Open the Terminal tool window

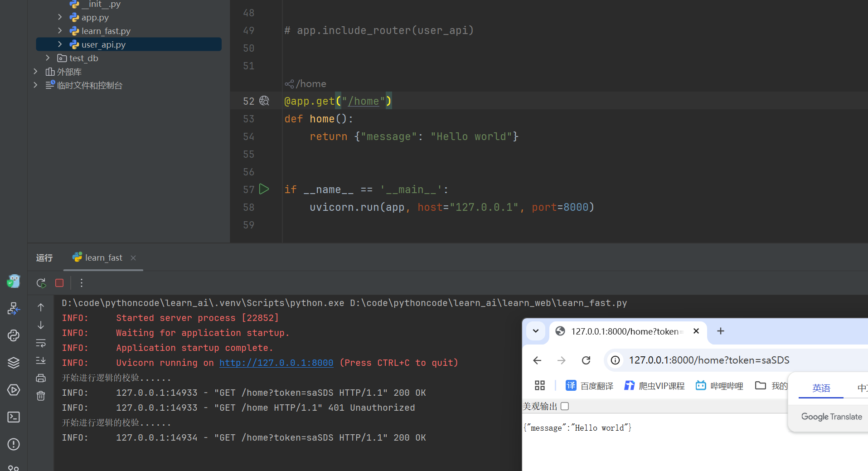click(x=14, y=417)
